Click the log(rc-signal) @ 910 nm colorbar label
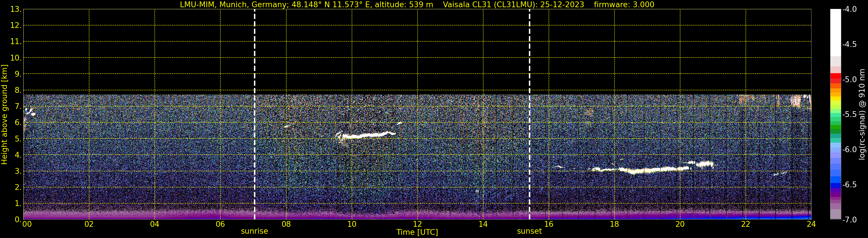Screen dimensions: 868x238 click(862, 114)
